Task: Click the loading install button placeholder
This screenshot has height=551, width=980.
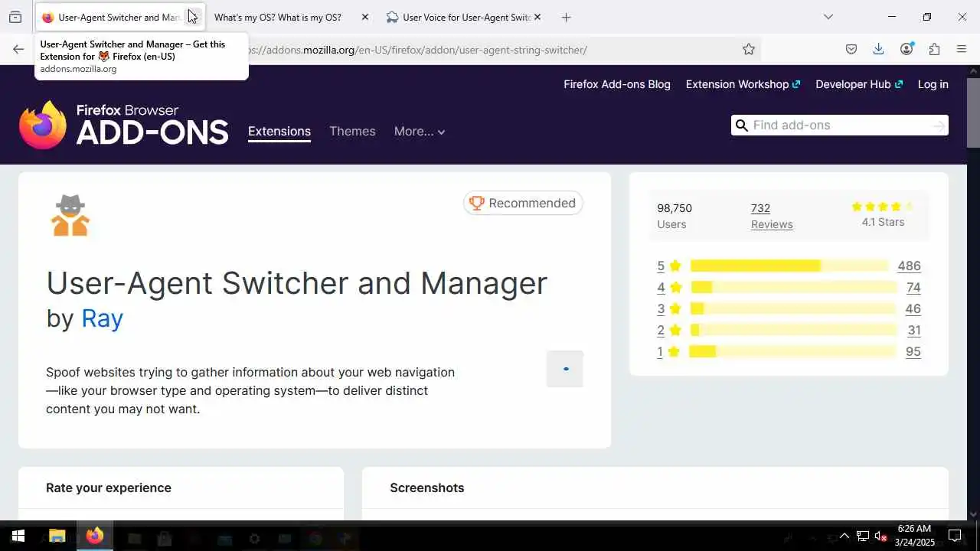Action: pyautogui.click(x=565, y=369)
